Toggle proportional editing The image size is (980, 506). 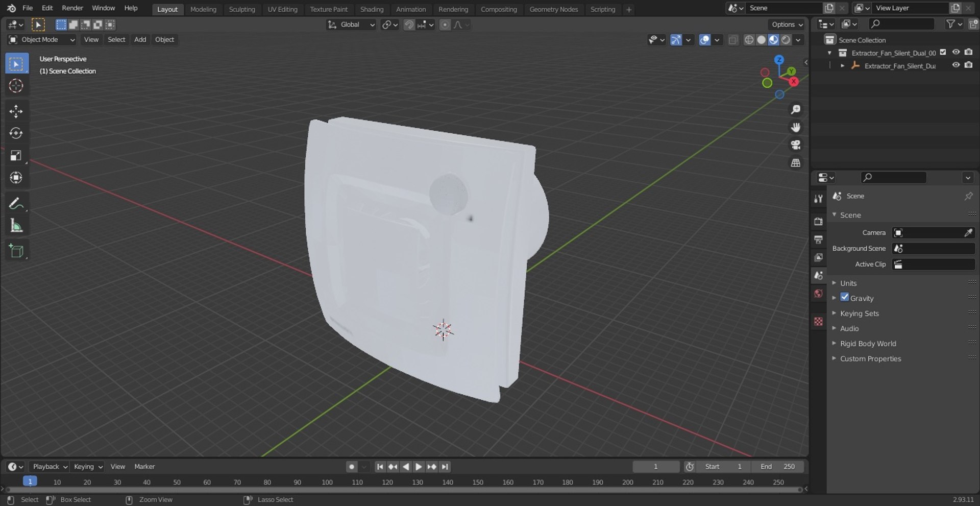tap(445, 25)
